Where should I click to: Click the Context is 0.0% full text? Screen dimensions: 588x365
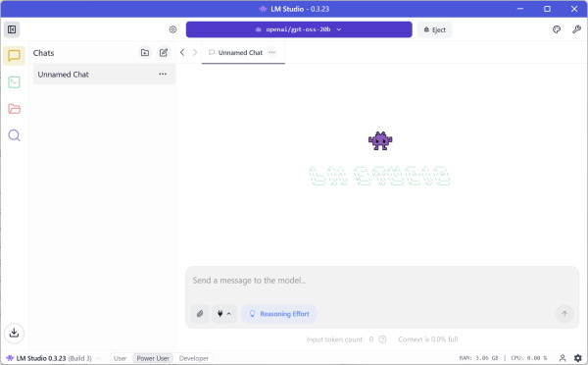428,339
